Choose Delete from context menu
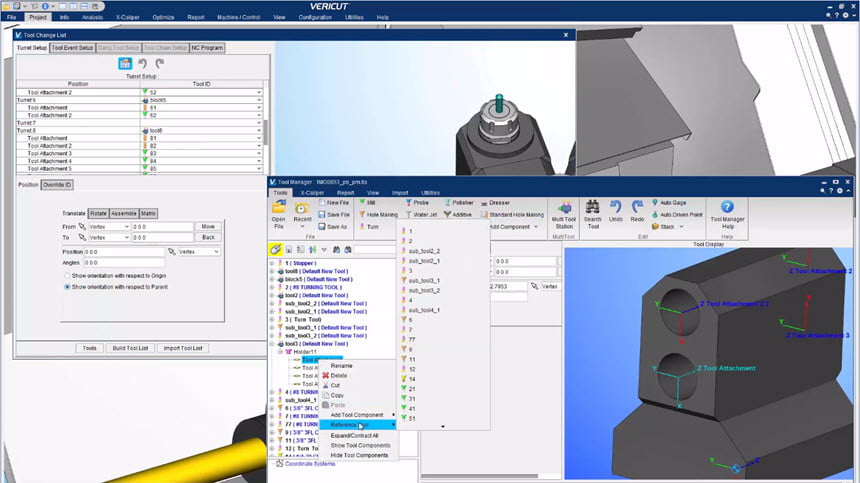 pyautogui.click(x=339, y=376)
